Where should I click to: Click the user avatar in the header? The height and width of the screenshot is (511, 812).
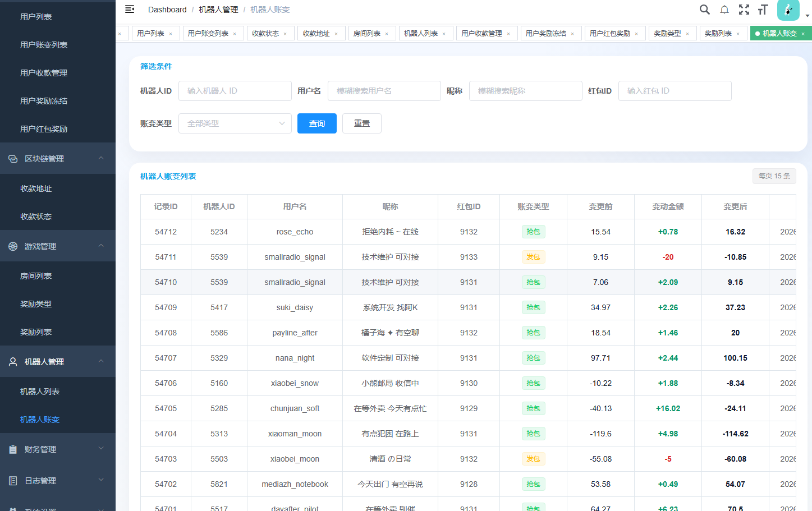(788, 10)
